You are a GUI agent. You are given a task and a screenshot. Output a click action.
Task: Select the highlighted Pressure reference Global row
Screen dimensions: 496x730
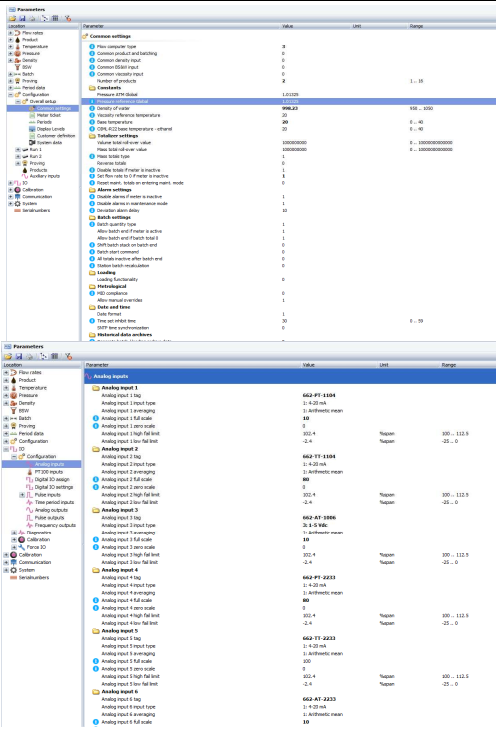289,101
